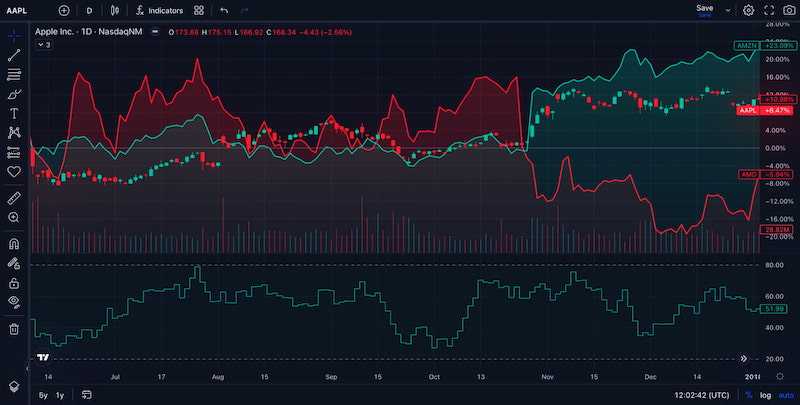The width and height of the screenshot is (800, 405).
Task: Open the go to date icon
Action: (87, 395)
